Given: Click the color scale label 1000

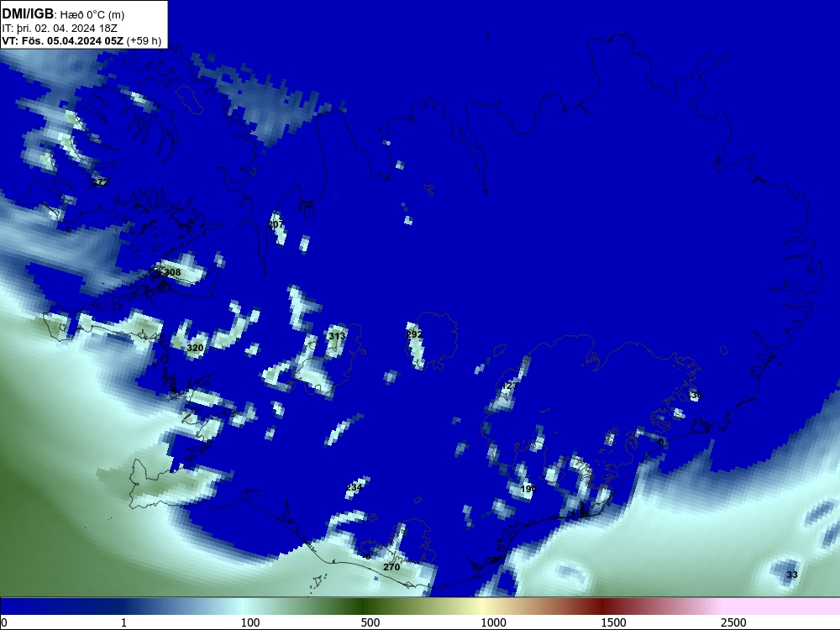Looking at the screenshot, I should (x=493, y=622).
